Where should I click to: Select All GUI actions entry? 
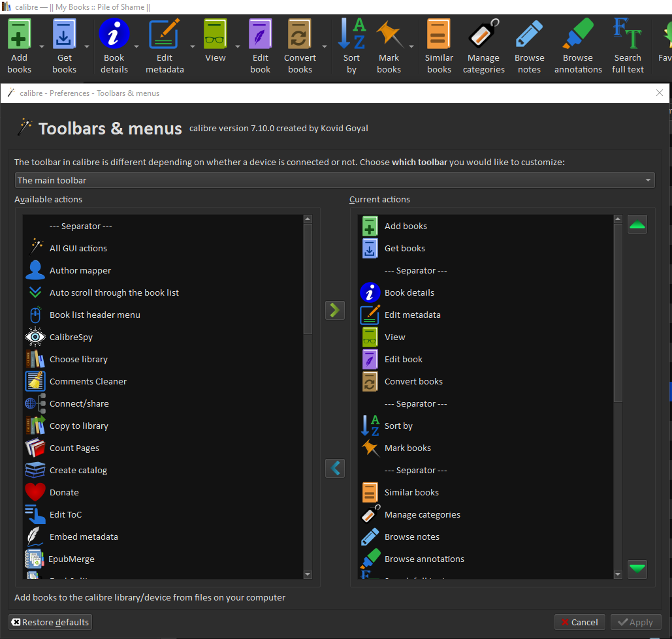point(163,248)
